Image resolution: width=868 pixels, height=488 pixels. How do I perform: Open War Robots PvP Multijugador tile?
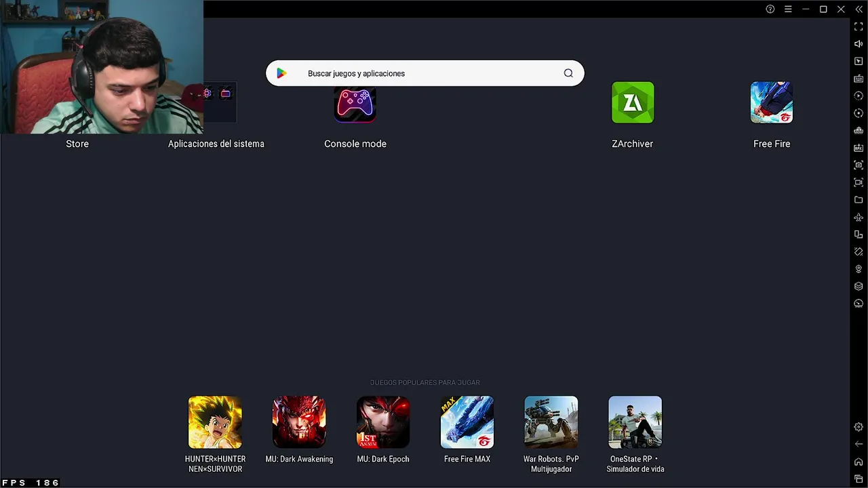pyautogui.click(x=551, y=422)
